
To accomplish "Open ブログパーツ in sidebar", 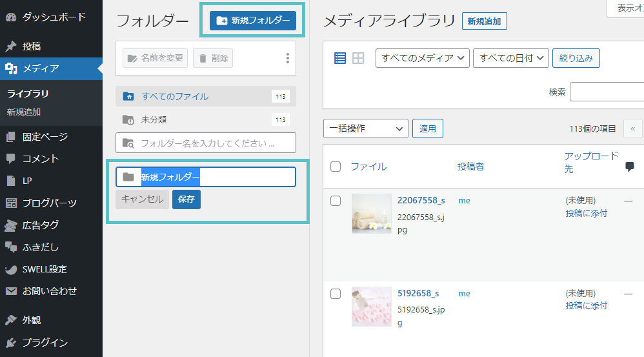I will tap(49, 203).
